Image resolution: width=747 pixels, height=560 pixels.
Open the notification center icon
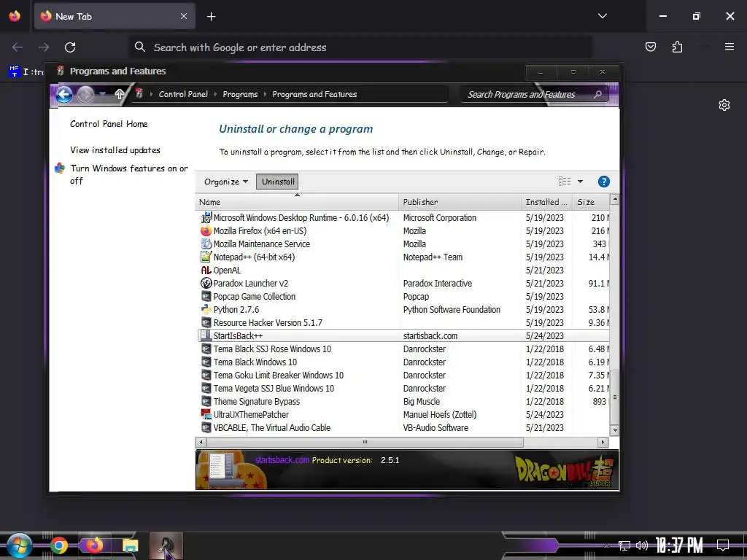pyautogui.click(x=723, y=545)
